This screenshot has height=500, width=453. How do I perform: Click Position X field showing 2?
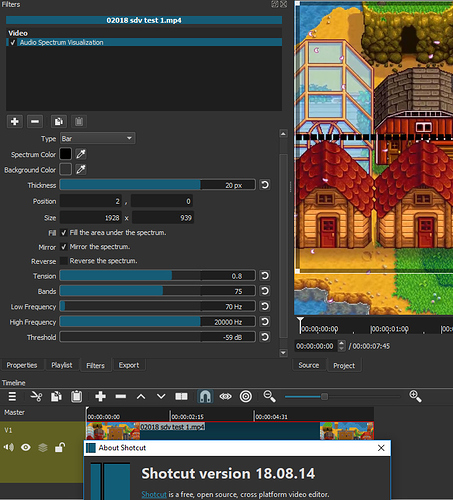tap(91, 201)
